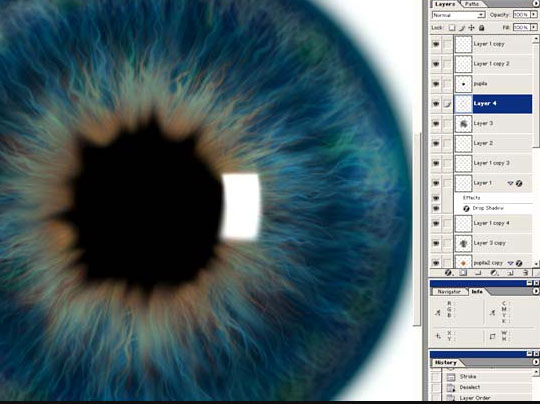Hide the Layer 1 copy layer
The width and height of the screenshot is (540, 404).
(436, 44)
